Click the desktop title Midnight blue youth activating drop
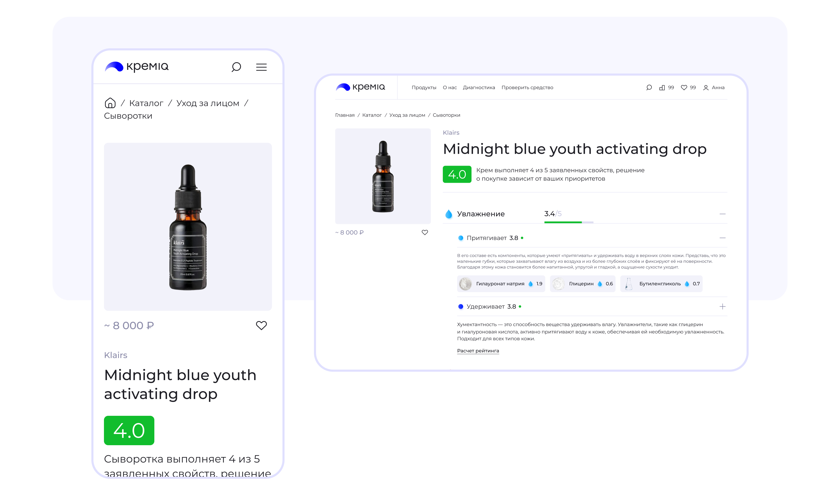This screenshot has width=840, height=504. tap(575, 149)
